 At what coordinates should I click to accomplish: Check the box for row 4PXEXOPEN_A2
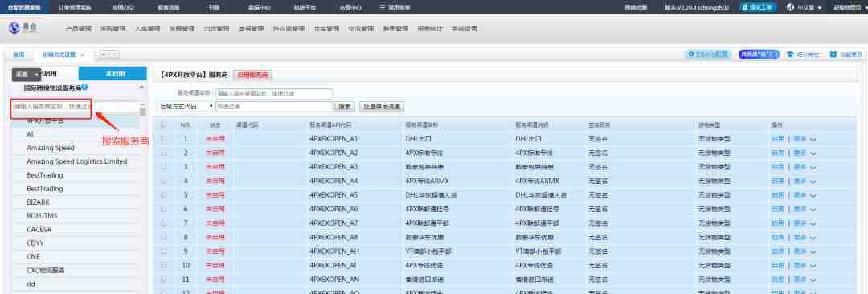point(163,153)
